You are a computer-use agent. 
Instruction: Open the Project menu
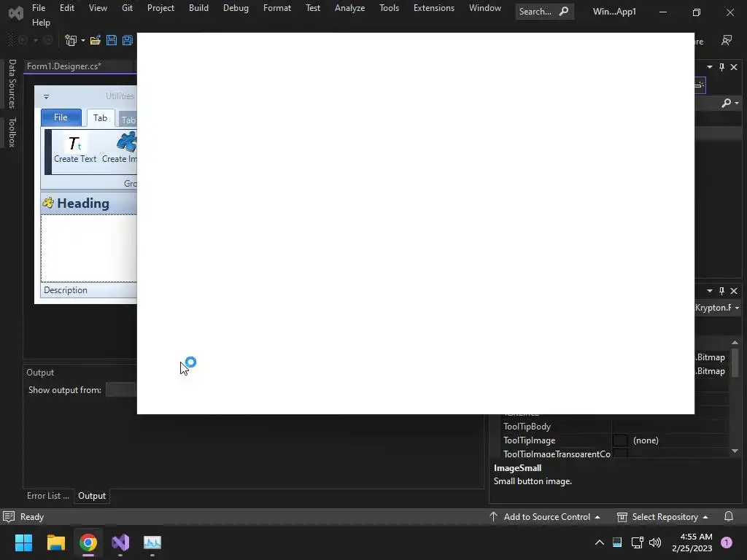(x=160, y=8)
